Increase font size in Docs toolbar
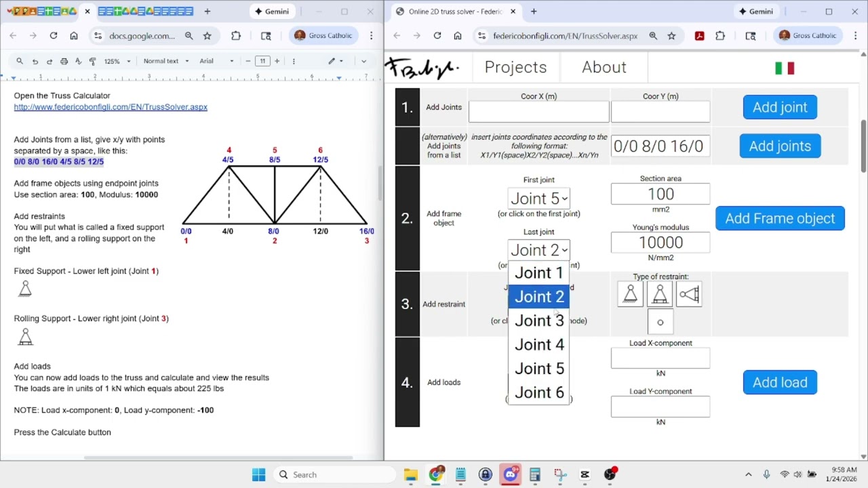This screenshot has width=868, height=488. pos(277,61)
